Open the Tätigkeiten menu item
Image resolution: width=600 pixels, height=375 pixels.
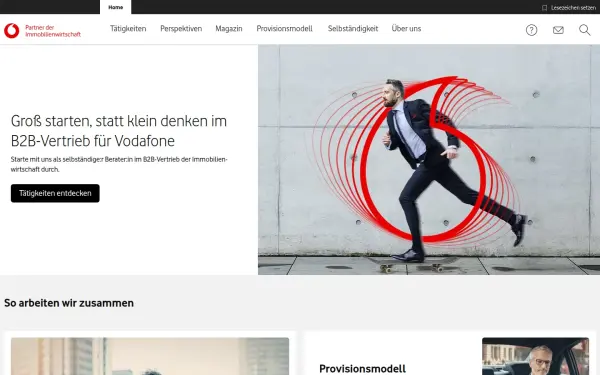coord(128,29)
